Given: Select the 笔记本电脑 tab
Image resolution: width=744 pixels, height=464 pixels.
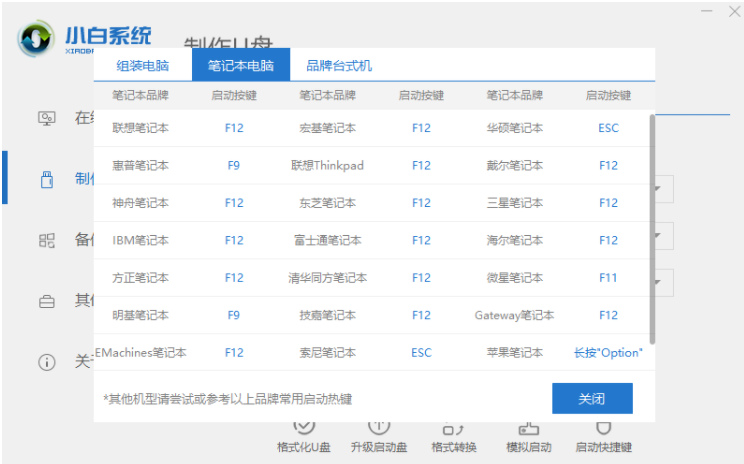Looking at the screenshot, I should point(241,65).
